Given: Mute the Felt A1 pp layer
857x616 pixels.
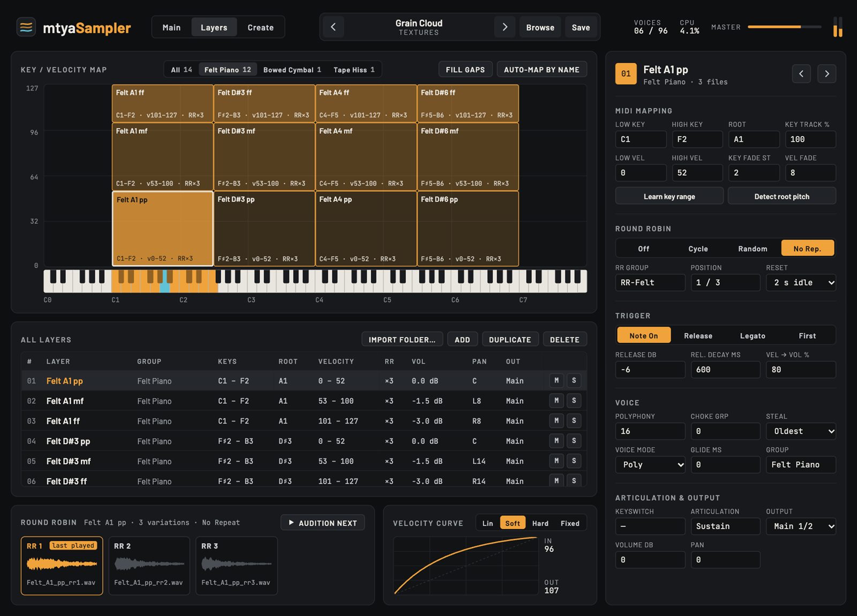Looking at the screenshot, I should (x=557, y=380).
